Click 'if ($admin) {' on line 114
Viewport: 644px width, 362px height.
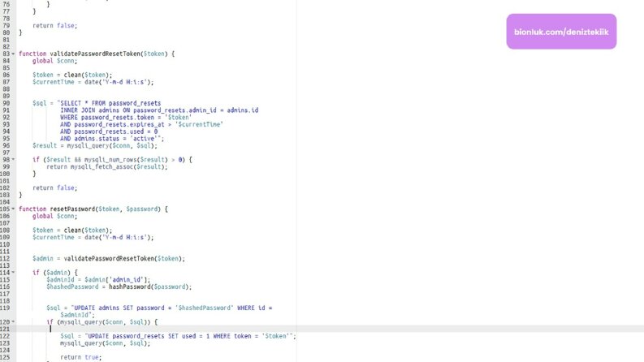pyautogui.click(x=55, y=273)
